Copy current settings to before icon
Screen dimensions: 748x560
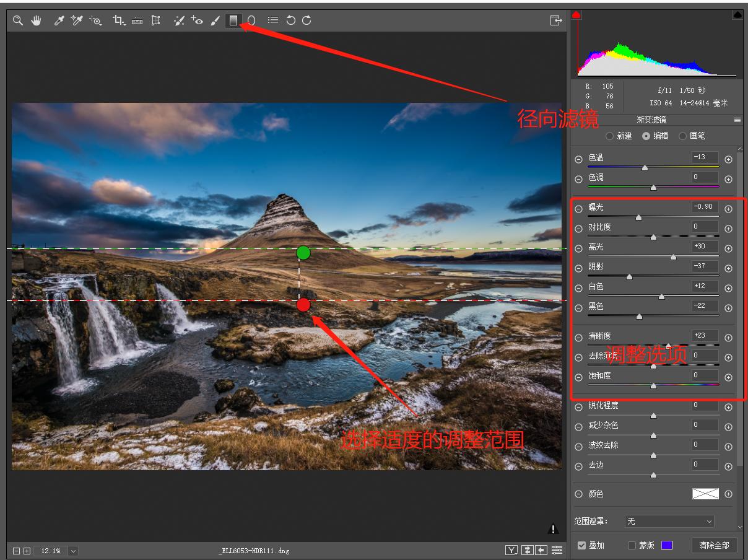542,550
